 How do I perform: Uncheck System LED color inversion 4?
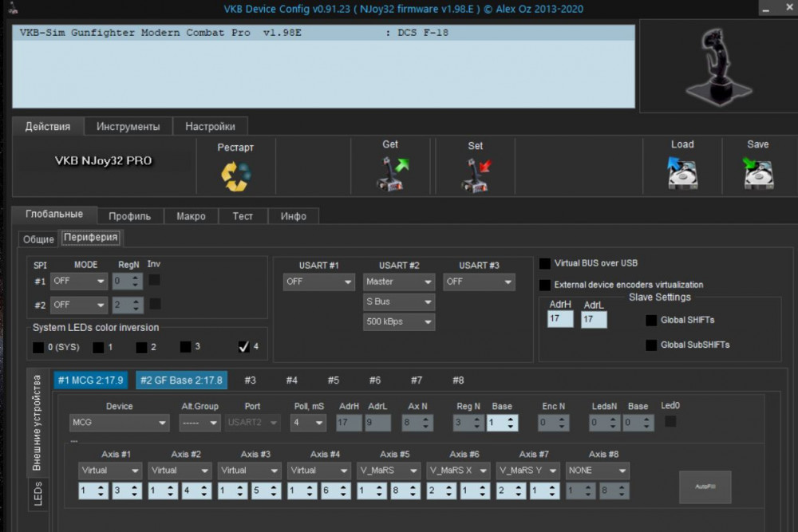(x=244, y=347)
